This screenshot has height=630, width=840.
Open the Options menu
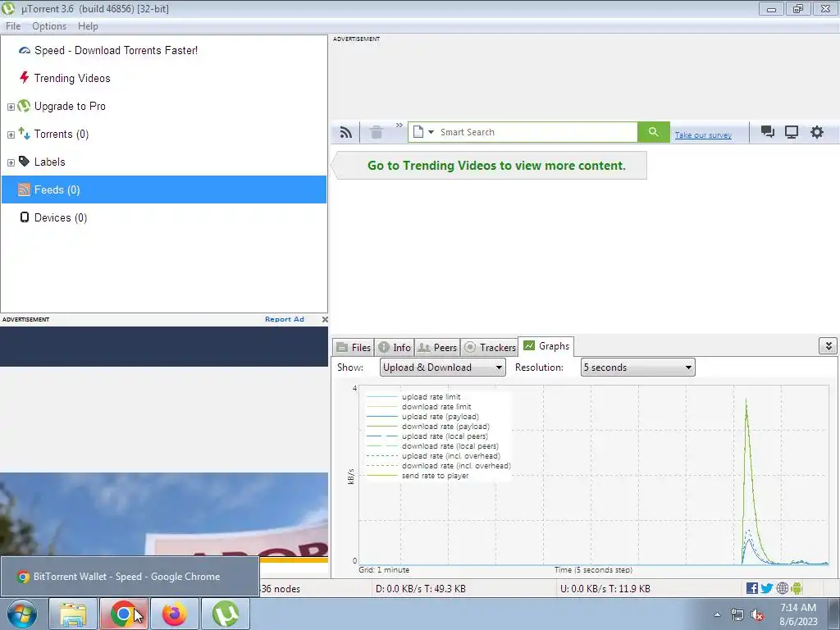[x=49, y=26]
